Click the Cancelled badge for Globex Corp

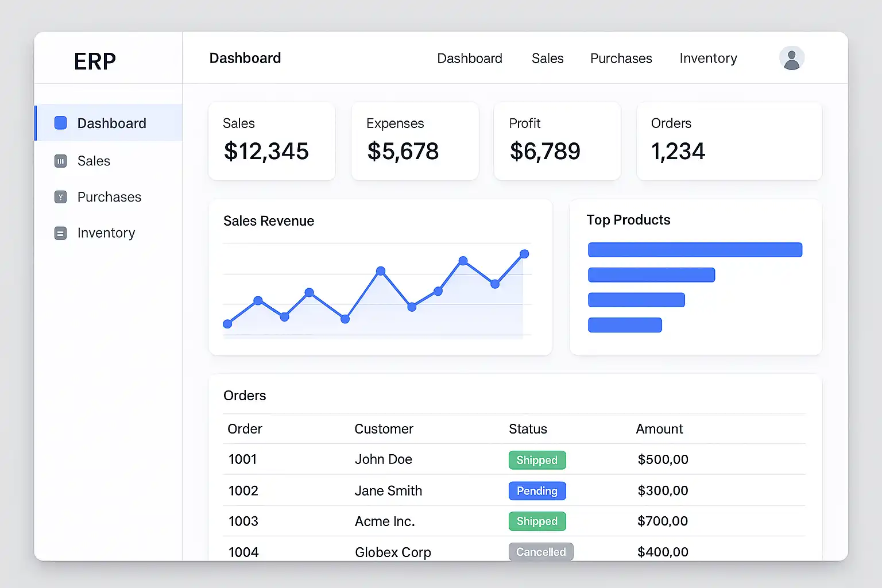coord(541,552)
